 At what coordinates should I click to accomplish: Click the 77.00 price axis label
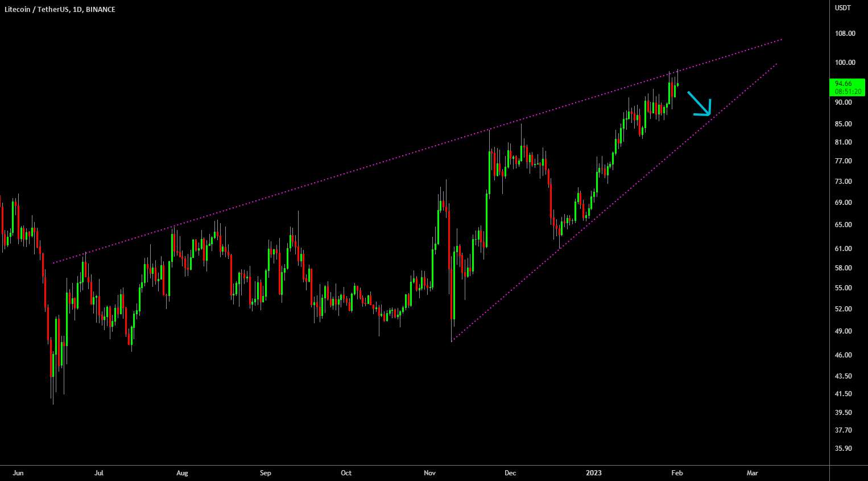(x=843, y=161)
